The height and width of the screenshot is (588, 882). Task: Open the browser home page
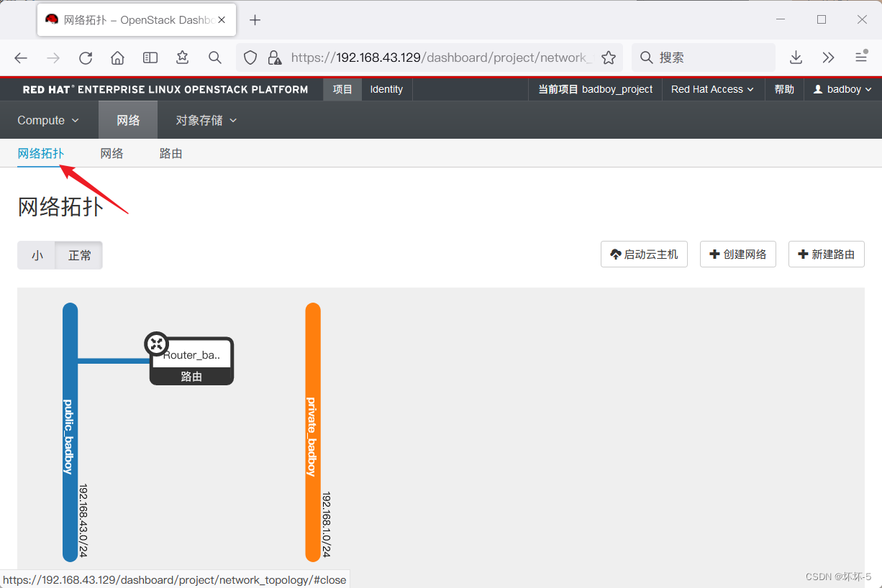pos(118,58)
